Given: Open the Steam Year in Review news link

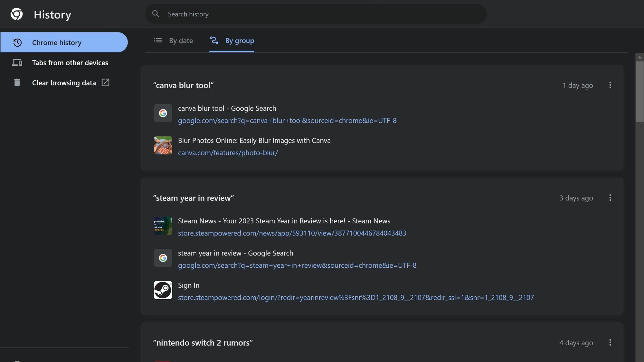Looking at the screenshot, I should [284, 221].
